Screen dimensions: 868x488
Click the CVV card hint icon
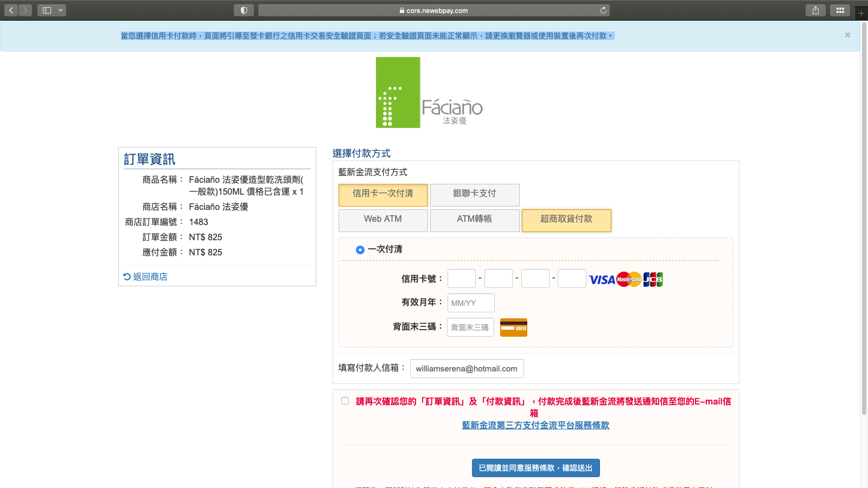tap(513, 328)
